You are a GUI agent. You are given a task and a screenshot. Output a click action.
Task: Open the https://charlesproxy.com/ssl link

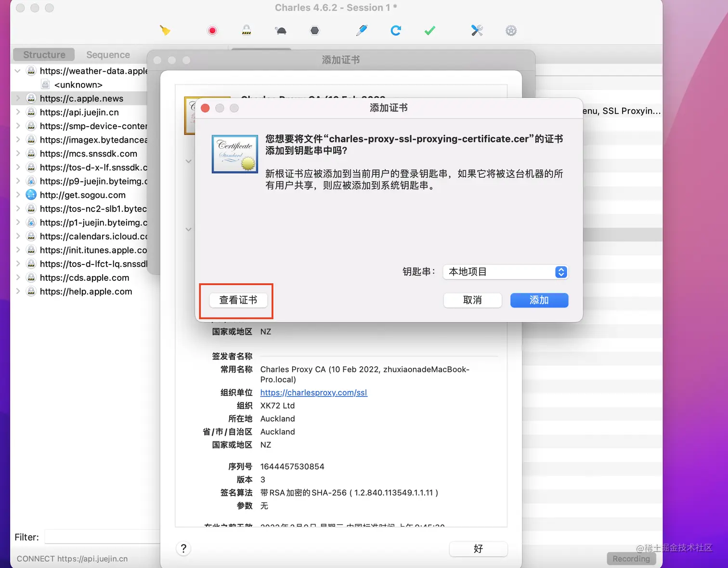(x=313, y=393)
